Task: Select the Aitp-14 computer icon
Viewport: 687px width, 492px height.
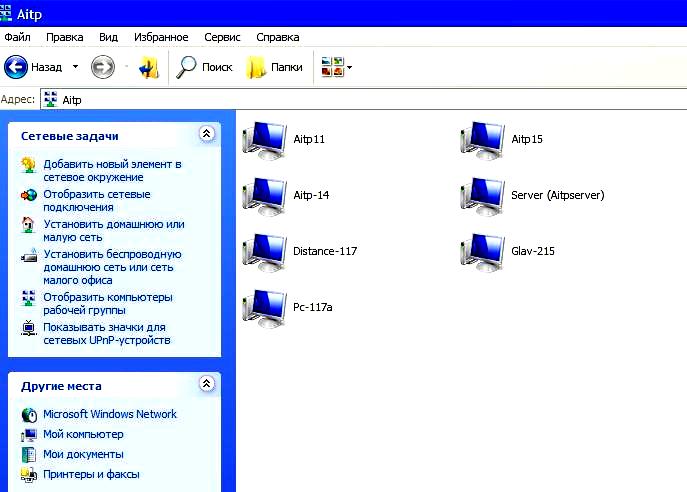Action: (x=265, y=197)
